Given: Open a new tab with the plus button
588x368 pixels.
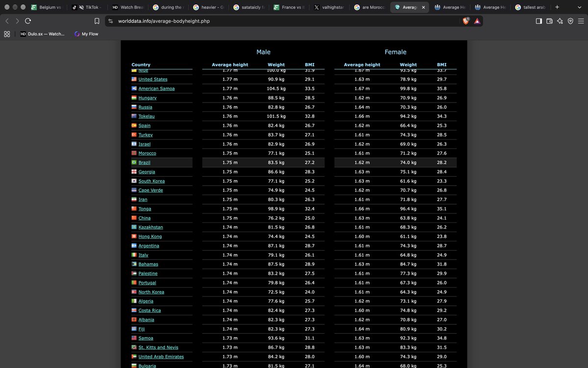Looking at the screenshot, I should [557, 7].
